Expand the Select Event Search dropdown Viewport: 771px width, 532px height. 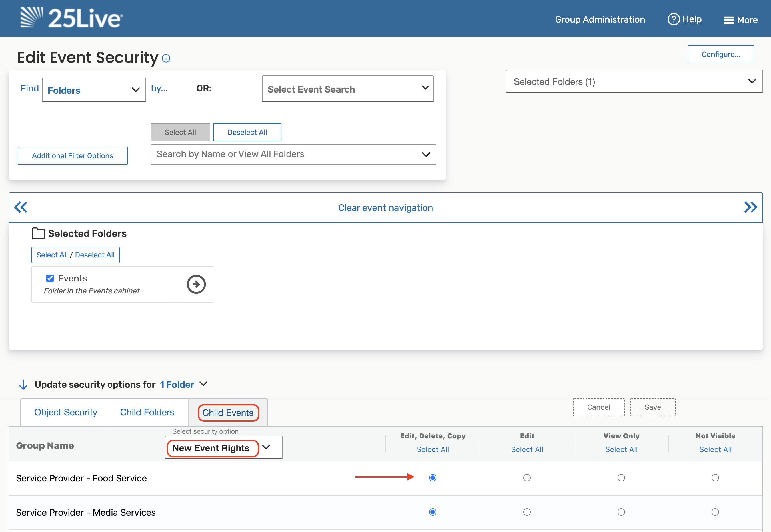pos(347,89)
